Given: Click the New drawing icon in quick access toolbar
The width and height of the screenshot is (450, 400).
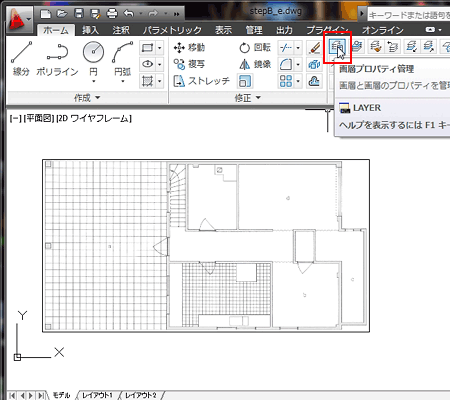Looking at the screenshot, I should (x=45, y=14).
